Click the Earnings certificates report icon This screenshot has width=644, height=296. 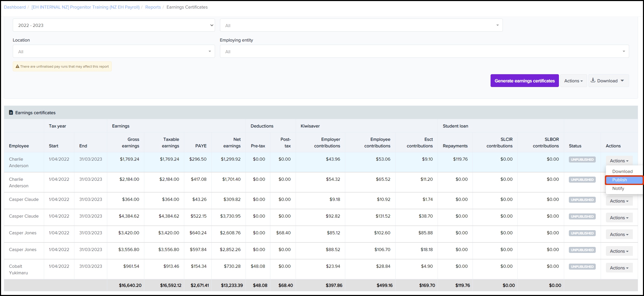(11, 113)
